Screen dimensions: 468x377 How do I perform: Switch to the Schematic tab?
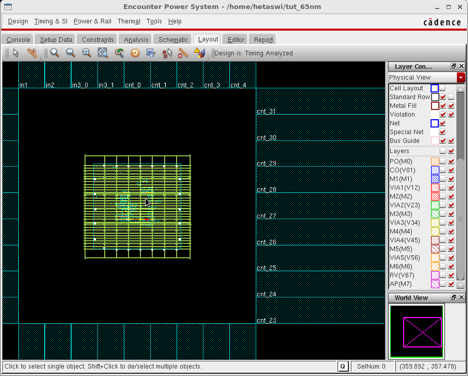pos(173,40)
